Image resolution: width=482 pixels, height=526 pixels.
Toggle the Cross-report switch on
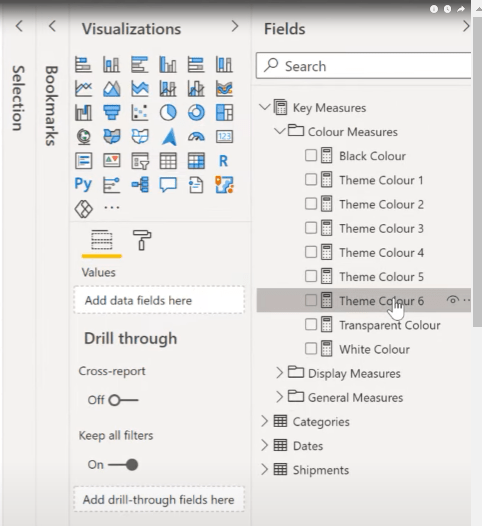coord(123,400)
